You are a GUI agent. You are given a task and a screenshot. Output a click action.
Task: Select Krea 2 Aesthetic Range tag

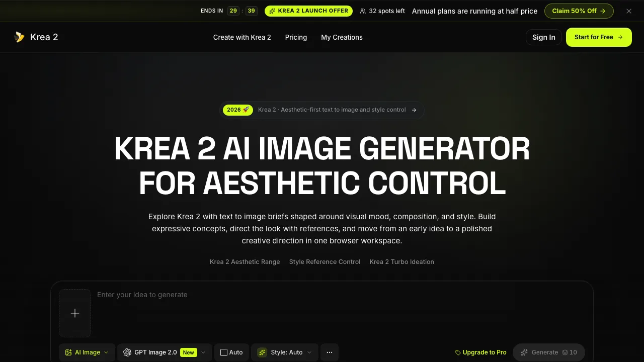pyautogui.click(x=245, y=262)
